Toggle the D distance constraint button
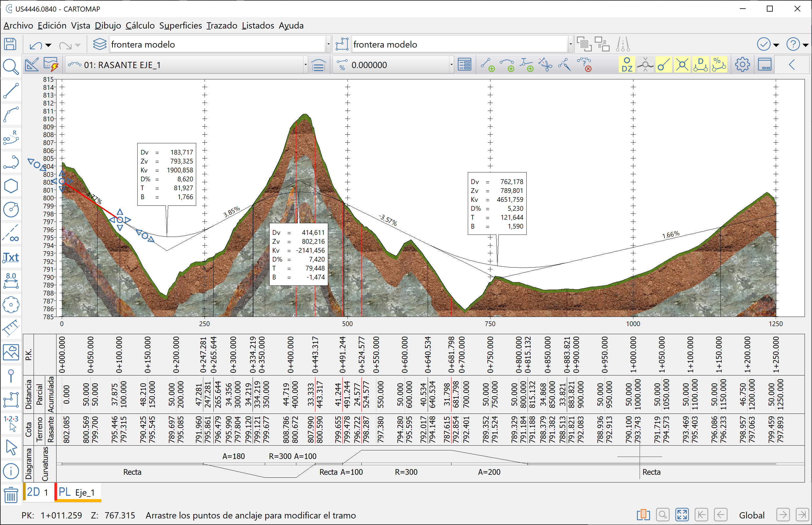Viewport: 812px width, 525px height. click(700, 65)
